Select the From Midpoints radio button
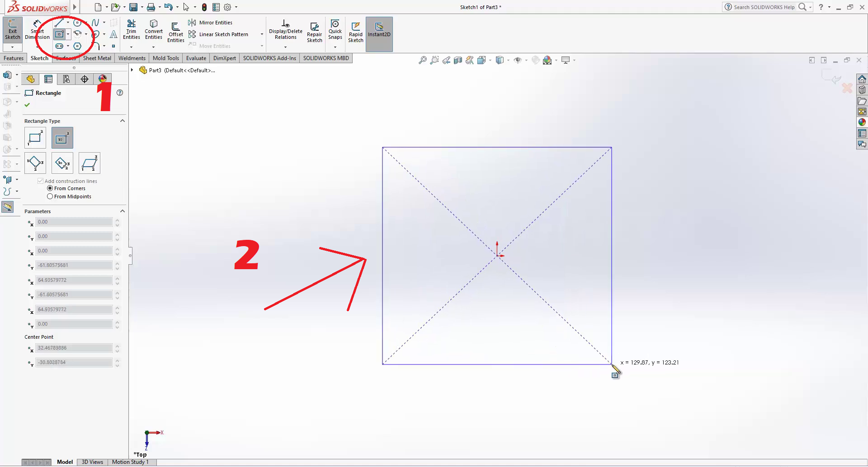 click(x=50, y=196)
